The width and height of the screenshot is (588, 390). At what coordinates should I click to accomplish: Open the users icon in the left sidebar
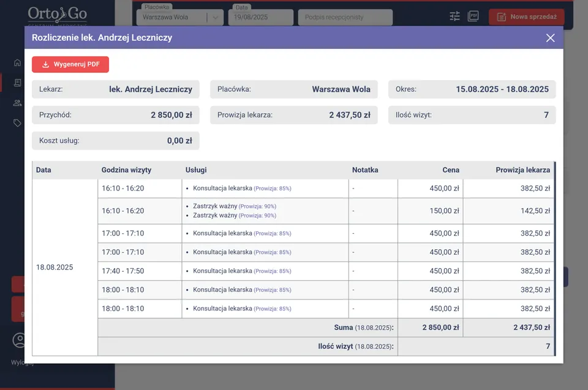pos(17,103)
